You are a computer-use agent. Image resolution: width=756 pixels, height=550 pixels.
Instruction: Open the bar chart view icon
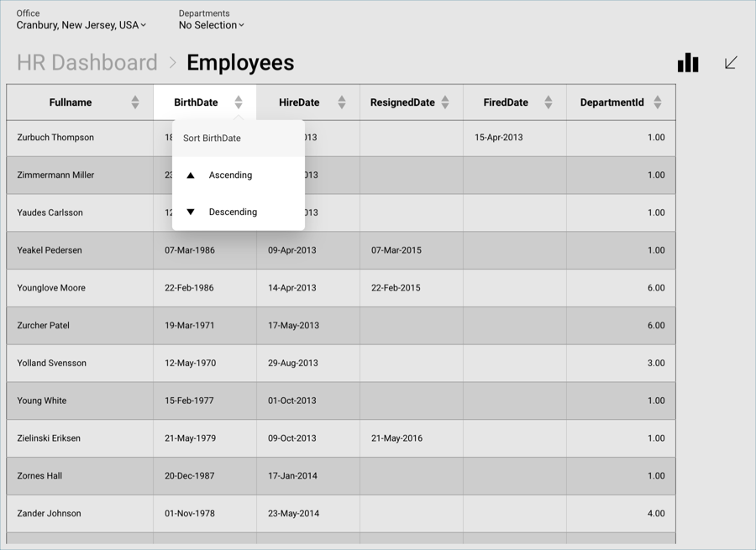(688, 63)
